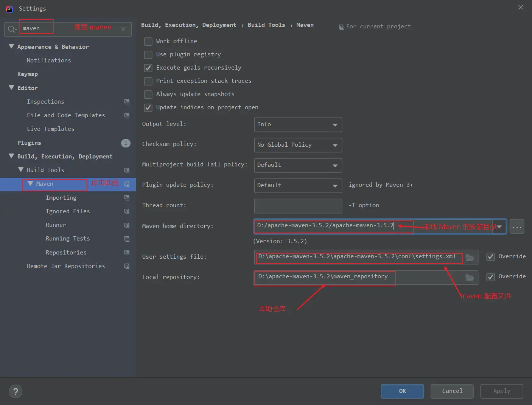Viewport: 532px width, 405px height.
Task: Close the Settings dialog
Action: [521, 8]
